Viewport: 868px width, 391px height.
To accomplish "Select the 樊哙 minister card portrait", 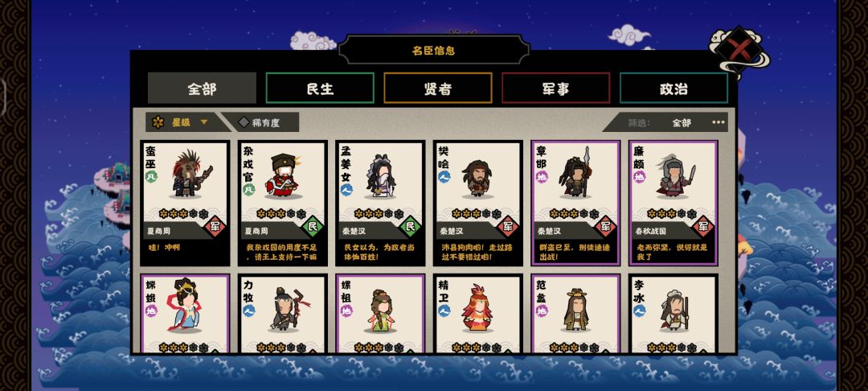I will tap(477, 179).
